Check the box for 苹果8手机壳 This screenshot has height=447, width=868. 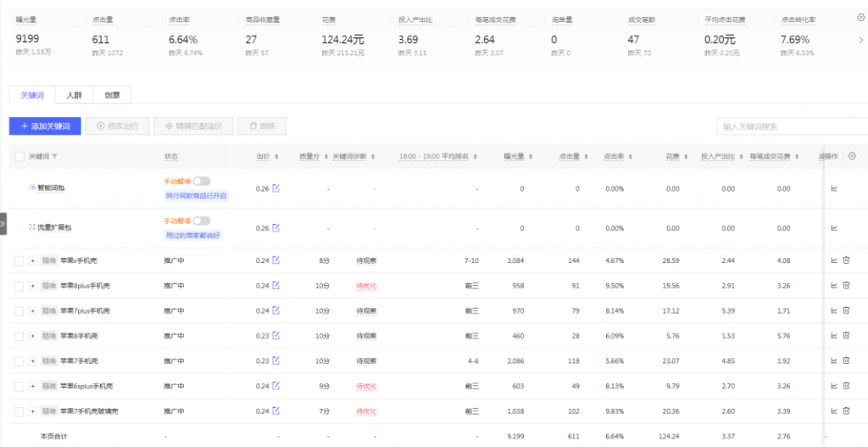[19, 336]
